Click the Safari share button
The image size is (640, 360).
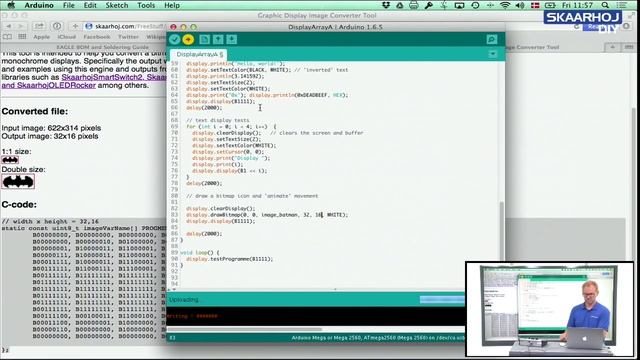(x=39, y=26)
